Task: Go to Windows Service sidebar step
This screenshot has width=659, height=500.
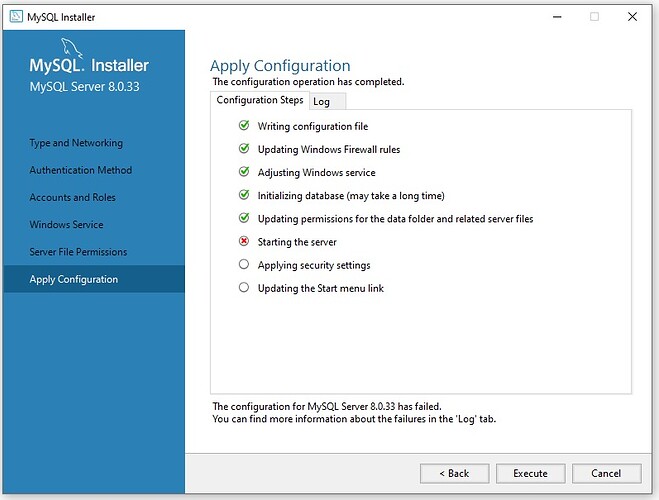Action: pyautogui.click(x=66, y=225)
